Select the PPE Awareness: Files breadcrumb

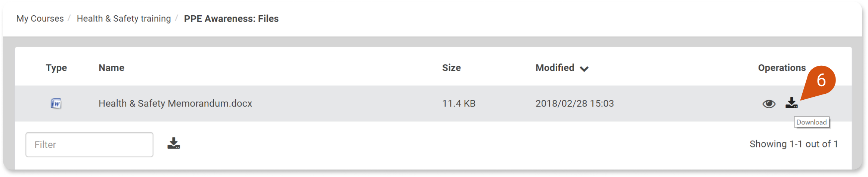pos(231,19)
